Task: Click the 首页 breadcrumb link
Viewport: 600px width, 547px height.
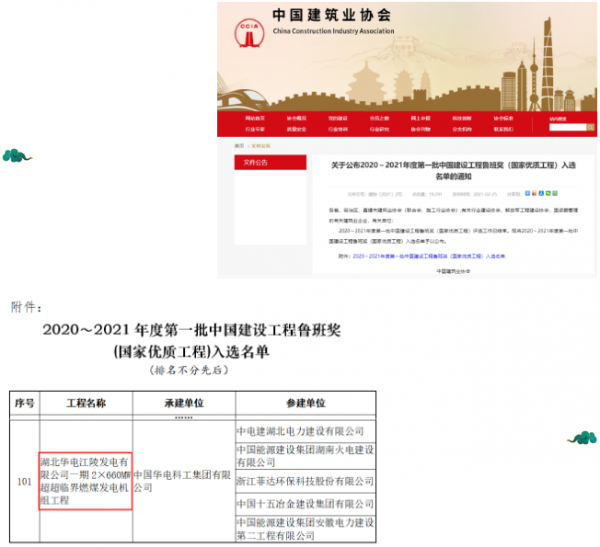Action: [x=239, y=146]
